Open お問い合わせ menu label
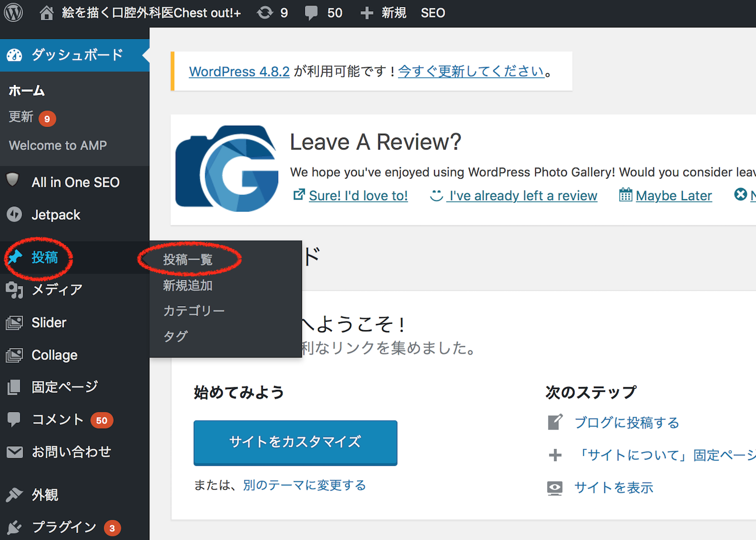756x540 pixels. coord(72,452)
